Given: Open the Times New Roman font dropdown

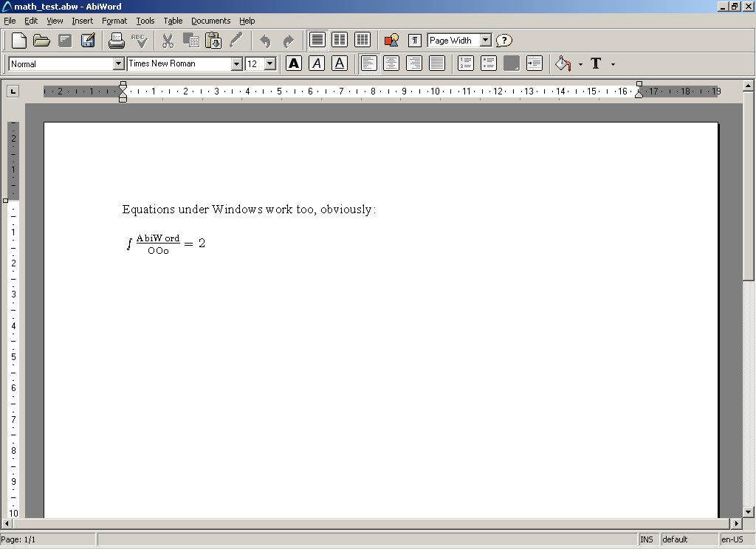Looking at the screenshot, I should (236, 64).
